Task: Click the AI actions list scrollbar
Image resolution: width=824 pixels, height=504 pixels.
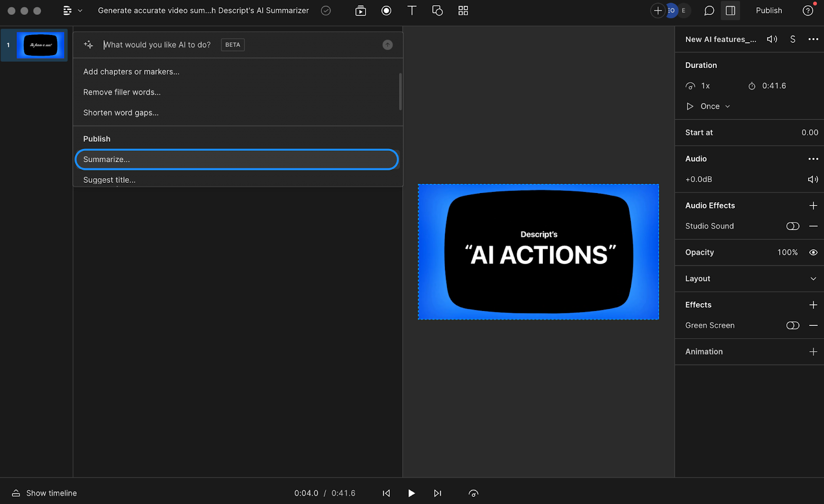Action: (x=400, y=92)
